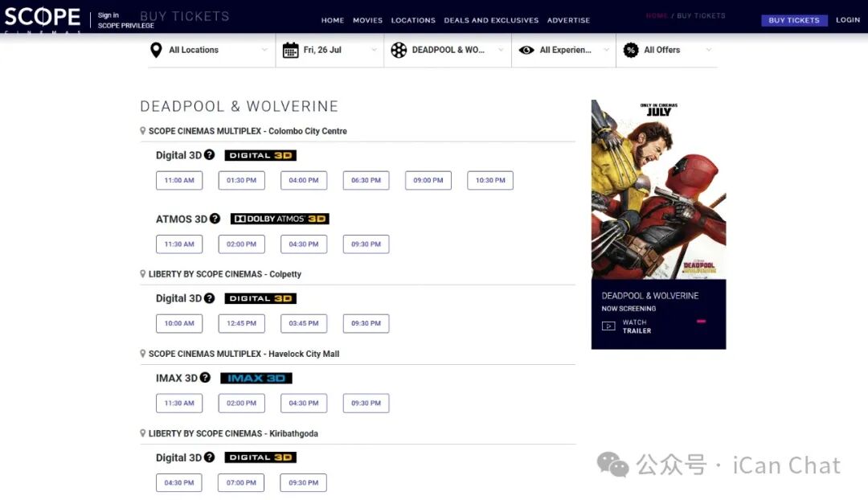
Task: Click the blue Buy Tickets button
Action: pos(794,20)
